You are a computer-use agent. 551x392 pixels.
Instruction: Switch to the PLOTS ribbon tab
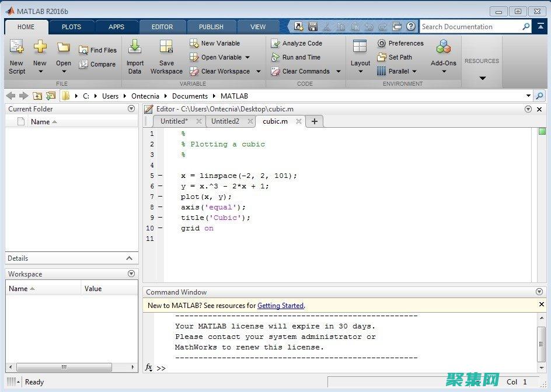(x=71, y=26)
